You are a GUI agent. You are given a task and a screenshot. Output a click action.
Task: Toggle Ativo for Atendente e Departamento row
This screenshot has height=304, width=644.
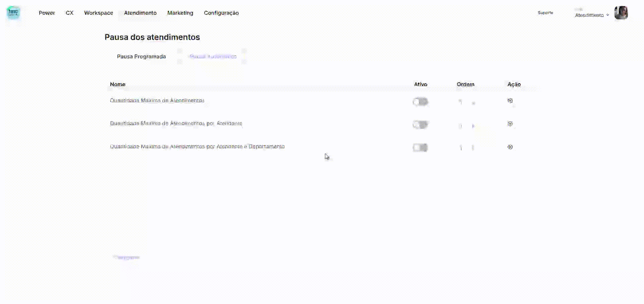pos(420,148)
